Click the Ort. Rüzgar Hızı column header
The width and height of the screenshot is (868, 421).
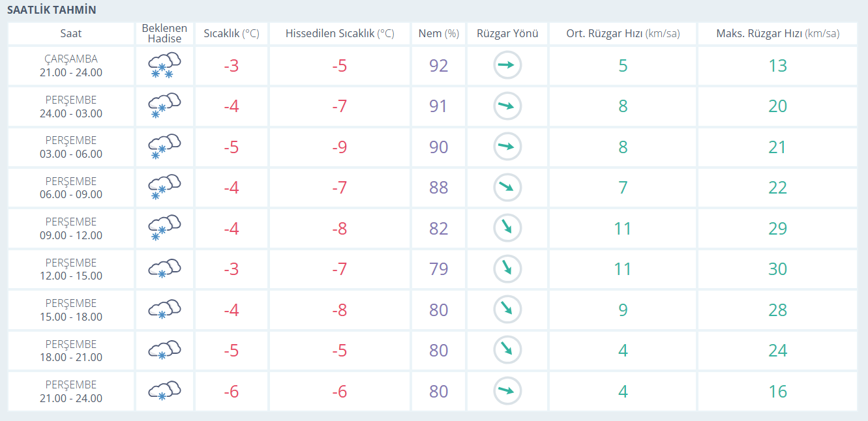[623, 33]
